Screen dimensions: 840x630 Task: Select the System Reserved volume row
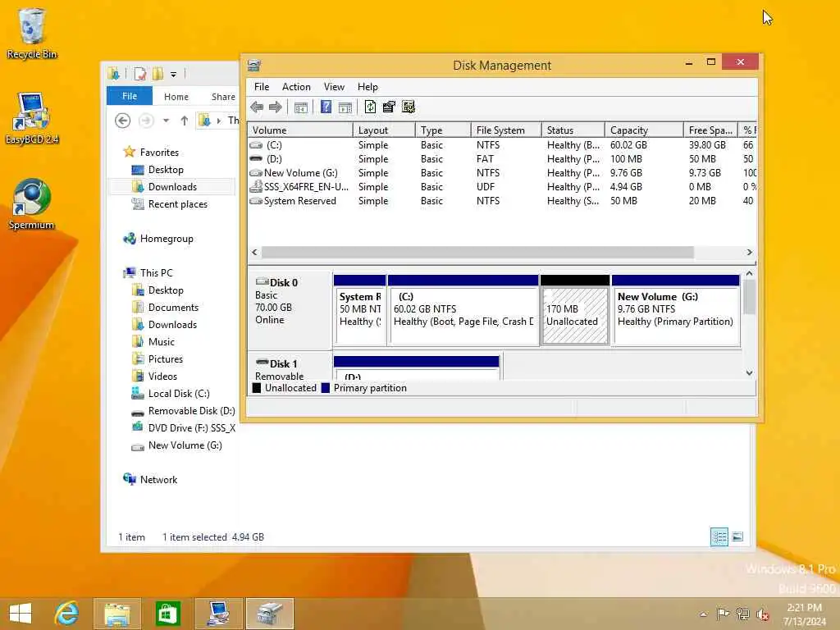coord(501,201)
